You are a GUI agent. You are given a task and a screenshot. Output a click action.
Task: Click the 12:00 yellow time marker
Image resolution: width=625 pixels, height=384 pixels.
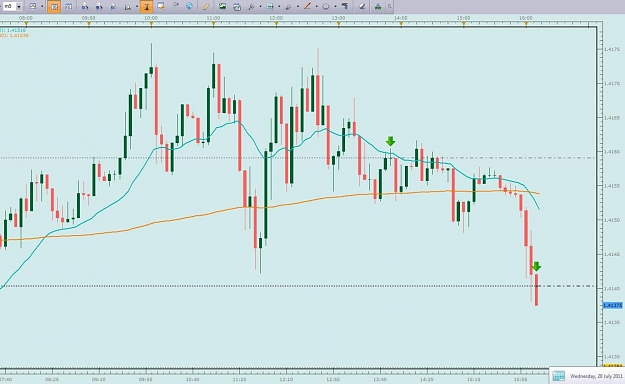(276, 24)
